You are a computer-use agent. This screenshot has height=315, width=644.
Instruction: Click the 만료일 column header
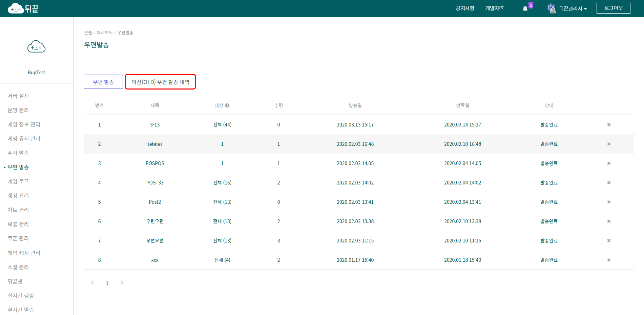coord(462,105)
